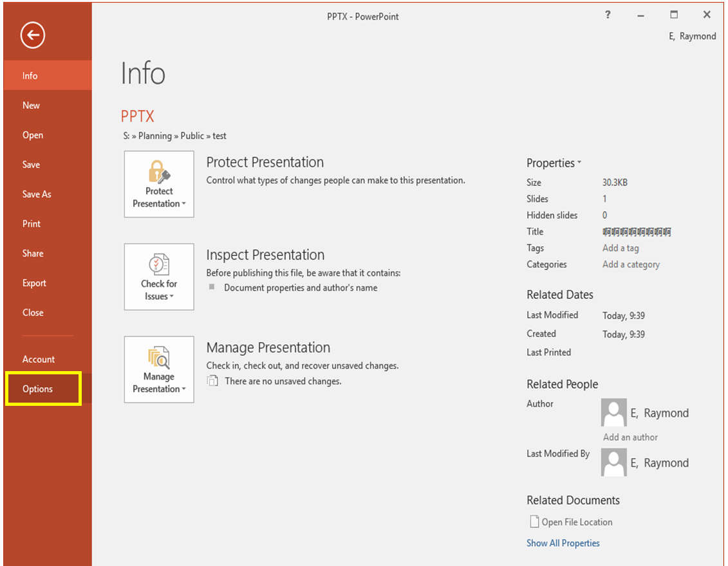This screenshot has height=566, width=728.
Task: Click the Size value 30.3KB
Action: (615, 182)
